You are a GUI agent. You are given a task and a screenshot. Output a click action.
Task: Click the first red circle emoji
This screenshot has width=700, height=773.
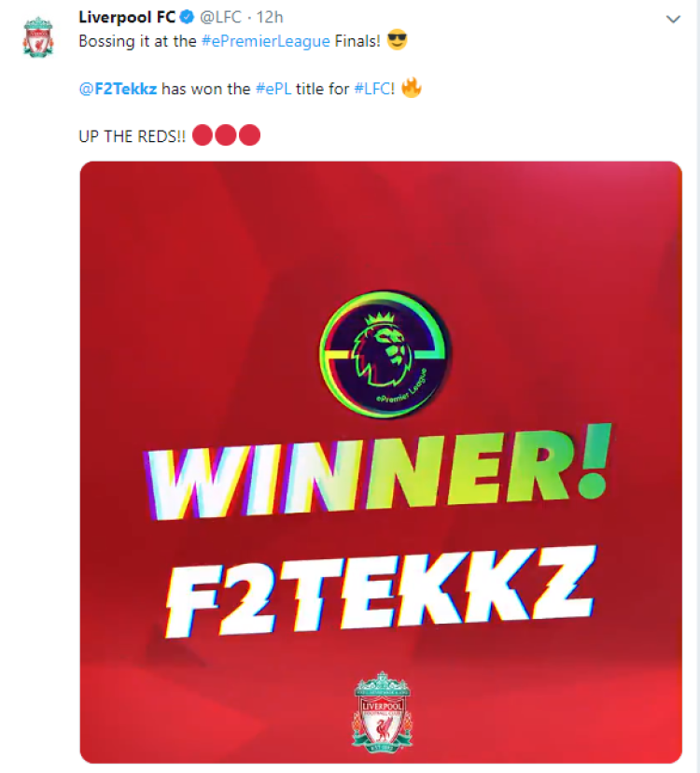tap(203, 135)
